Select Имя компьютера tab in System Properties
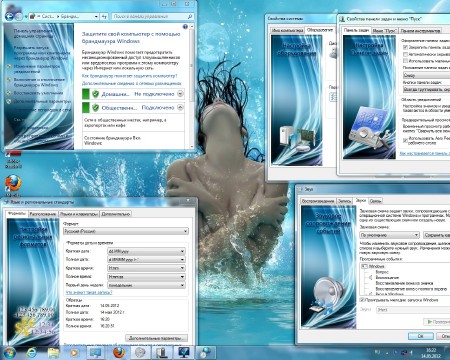 coord(287,30)
